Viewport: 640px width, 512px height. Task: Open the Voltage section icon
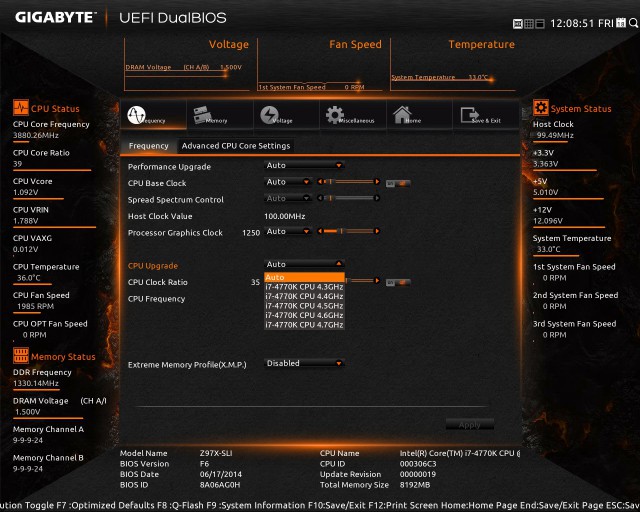pos(269,115)
